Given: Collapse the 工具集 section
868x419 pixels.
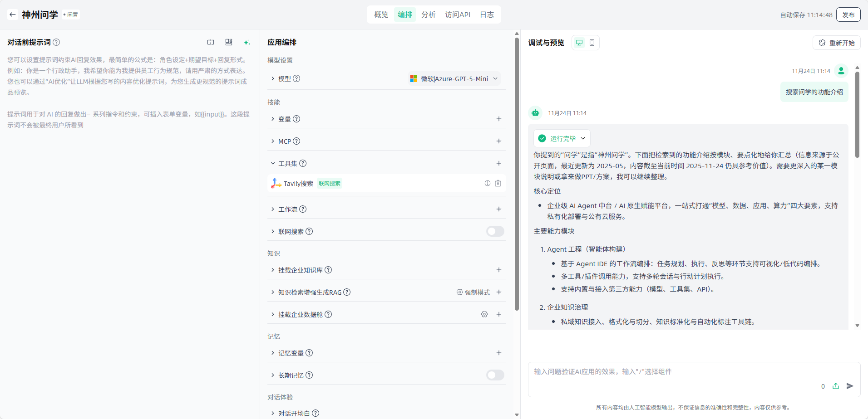Looking at the screenshot, I should click(x=273, y=163).
